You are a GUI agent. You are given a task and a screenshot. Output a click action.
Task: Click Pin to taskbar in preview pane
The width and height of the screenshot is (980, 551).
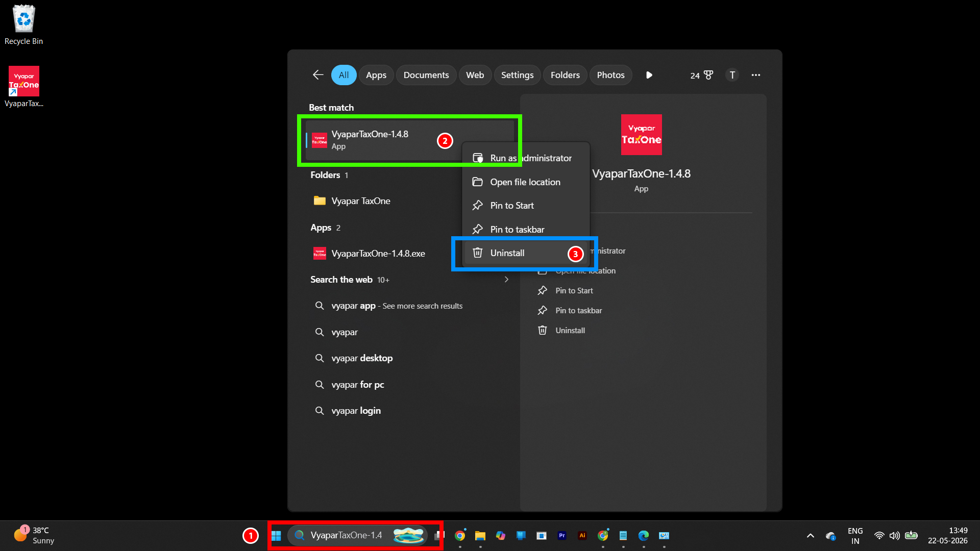pos(578,311)
